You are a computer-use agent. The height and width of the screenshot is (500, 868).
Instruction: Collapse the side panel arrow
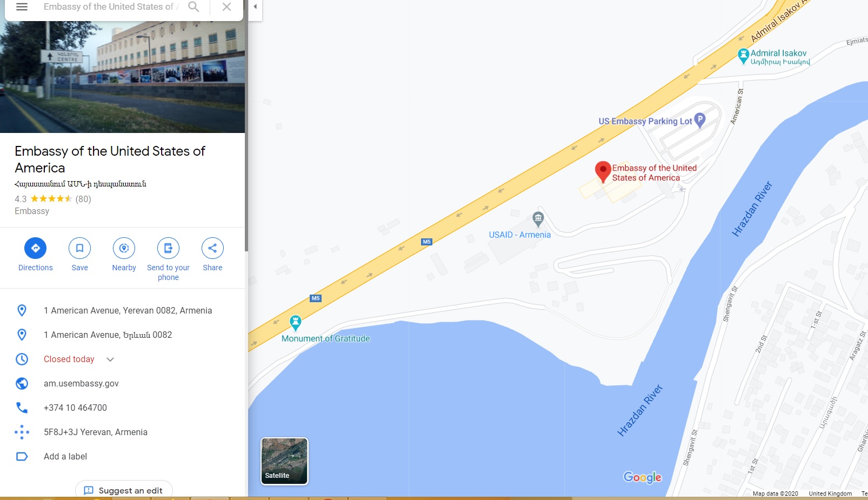tap(255, 7)
